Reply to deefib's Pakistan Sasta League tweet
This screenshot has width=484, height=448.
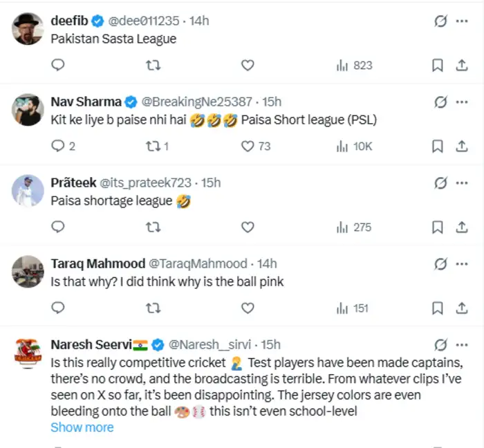(59, 65)
